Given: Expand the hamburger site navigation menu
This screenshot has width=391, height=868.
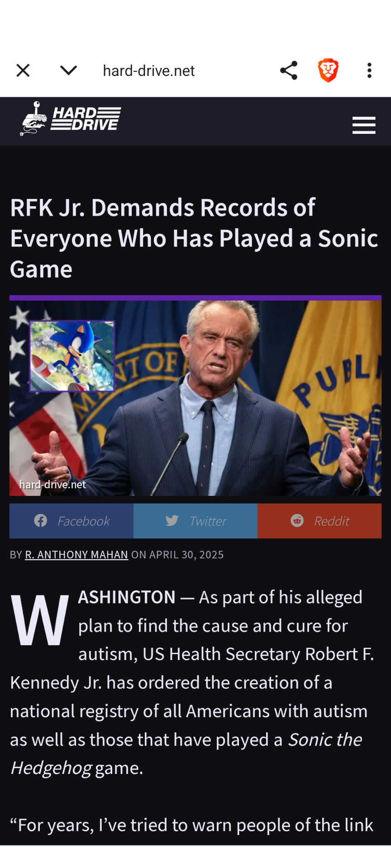Looking at the screenshot, I should coord(364,125).
